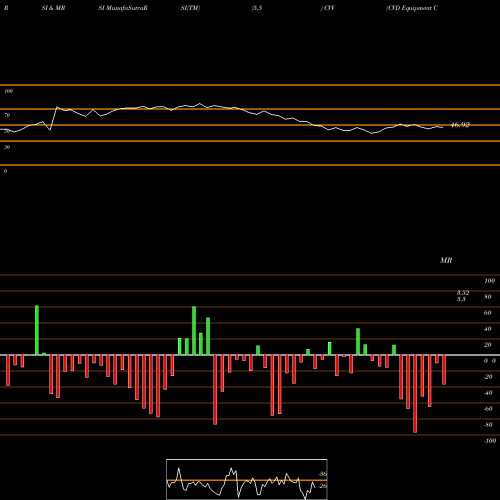Click the '-60' label on MR axis
500x500 pixels.
click(488, 409)
